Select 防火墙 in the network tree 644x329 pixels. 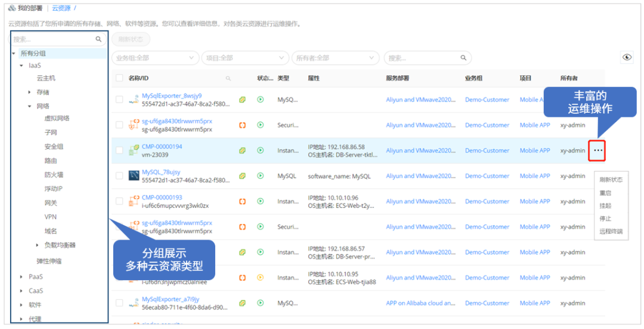[x=54, y=175]
